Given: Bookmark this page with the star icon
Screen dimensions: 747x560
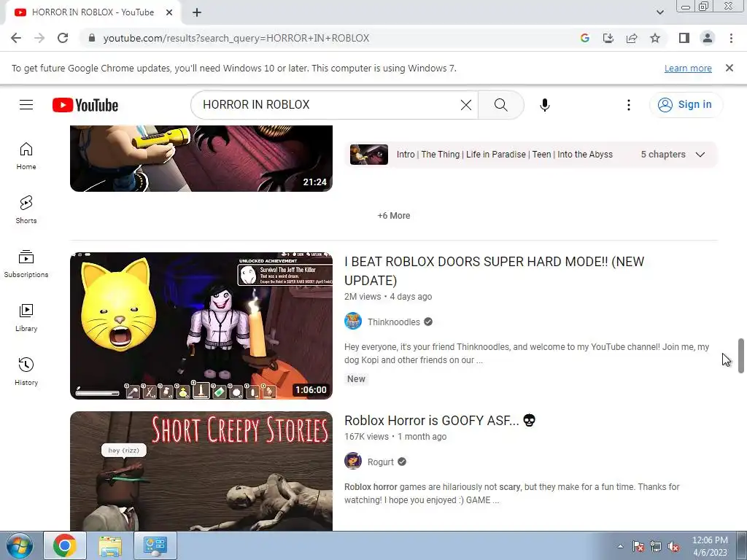Looking at the screenshot, I should click(x=655, y=38).
